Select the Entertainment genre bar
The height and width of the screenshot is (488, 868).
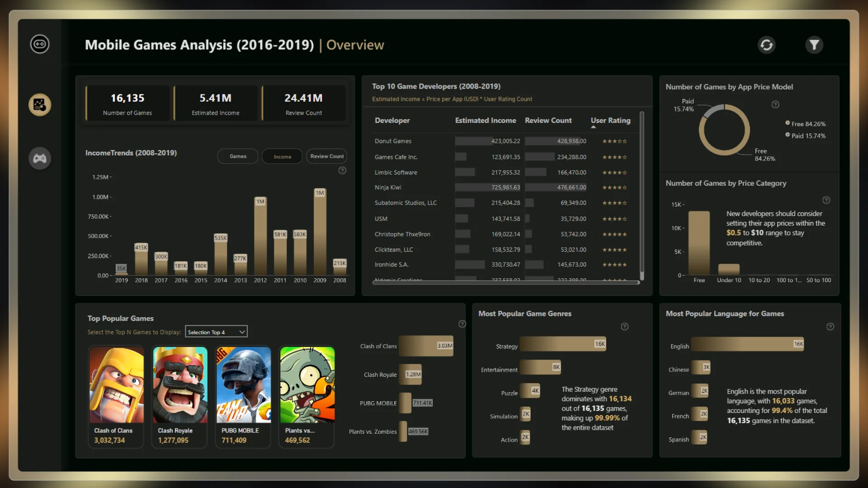tap(540, 367)
